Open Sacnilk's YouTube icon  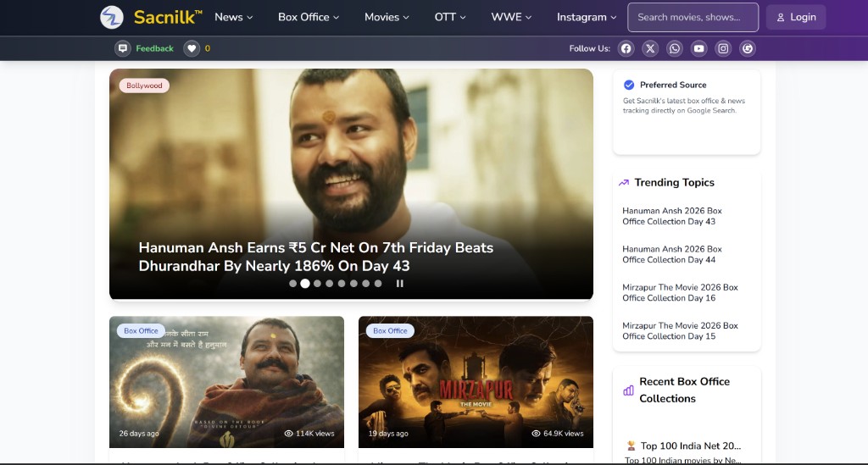[x=698, y=48]
